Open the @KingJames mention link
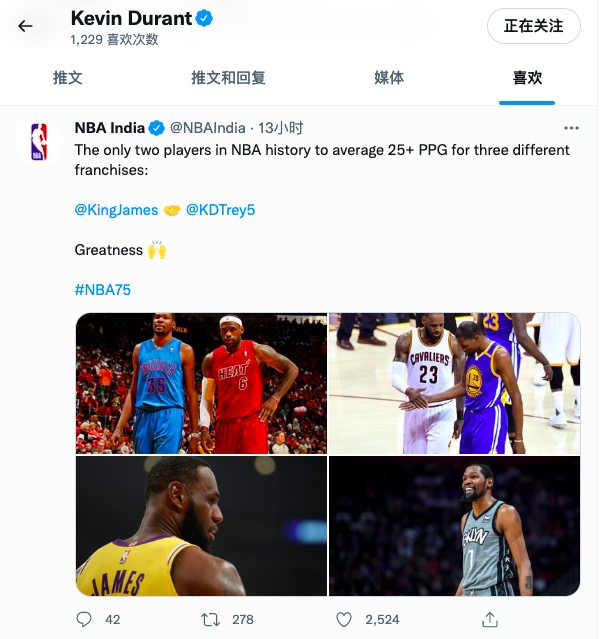 116,210
